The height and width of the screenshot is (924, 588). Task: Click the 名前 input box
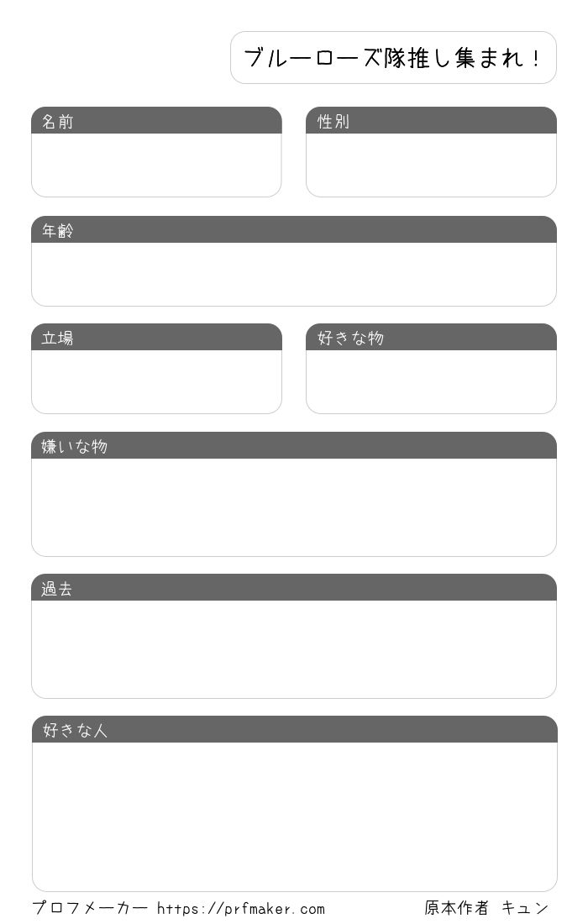pyautogui.click(x=156, y=165)
